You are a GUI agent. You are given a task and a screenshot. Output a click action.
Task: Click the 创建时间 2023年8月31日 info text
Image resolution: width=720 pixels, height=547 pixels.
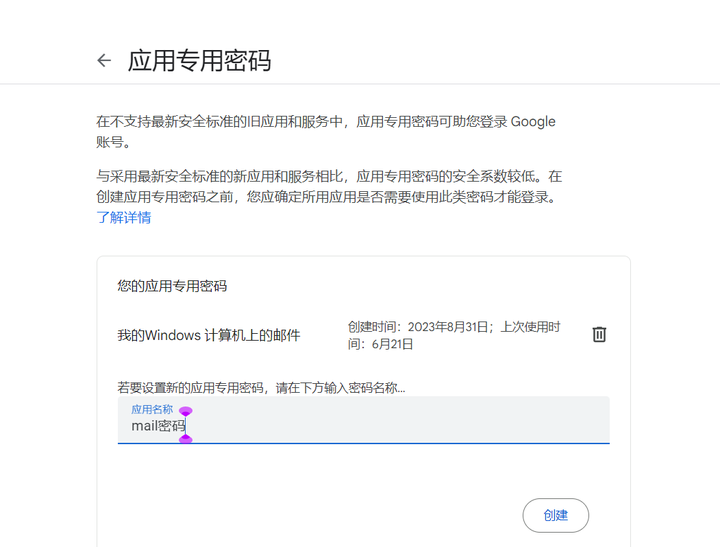pyautogui.click(x=454, y=335)
